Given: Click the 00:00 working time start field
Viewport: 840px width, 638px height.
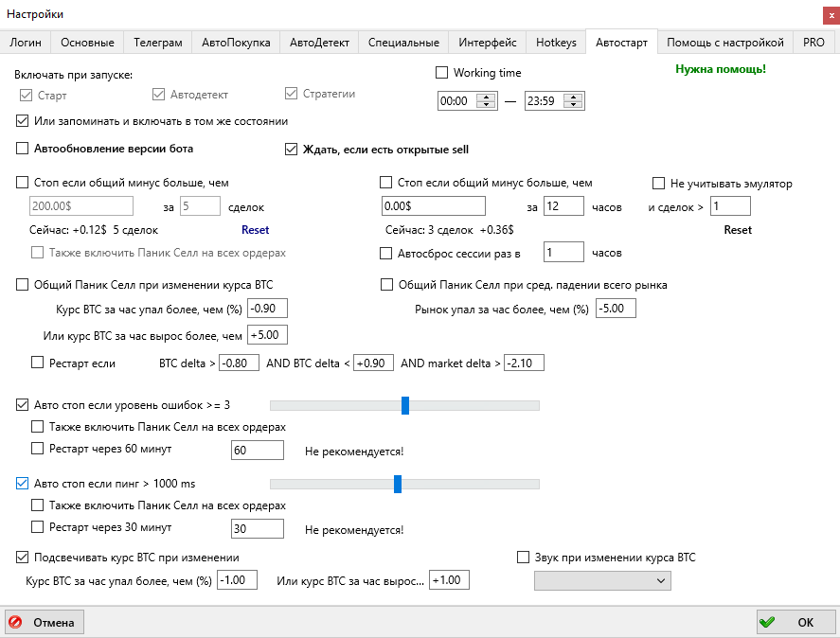Looking at the screenshot, I should pyautogui.click(x=468, y=100).
